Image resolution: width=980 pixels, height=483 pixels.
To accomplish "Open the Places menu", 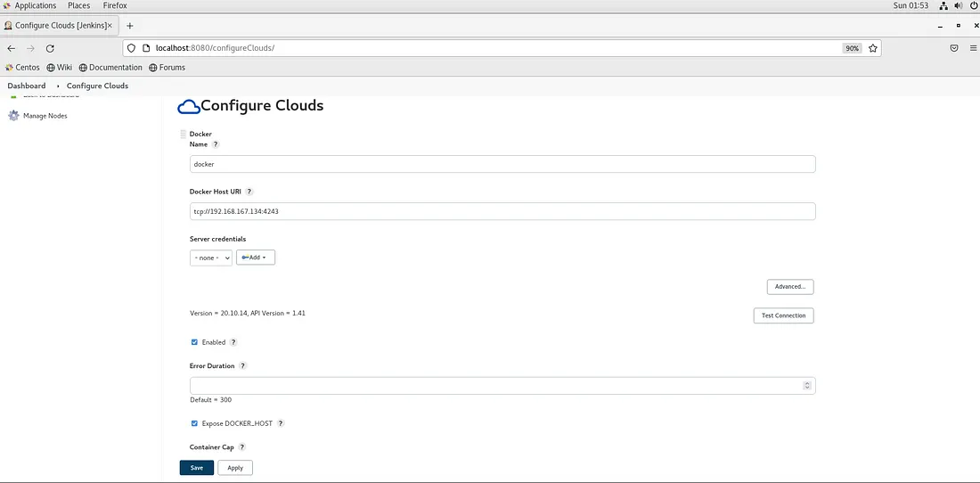I will coord(79,5).
